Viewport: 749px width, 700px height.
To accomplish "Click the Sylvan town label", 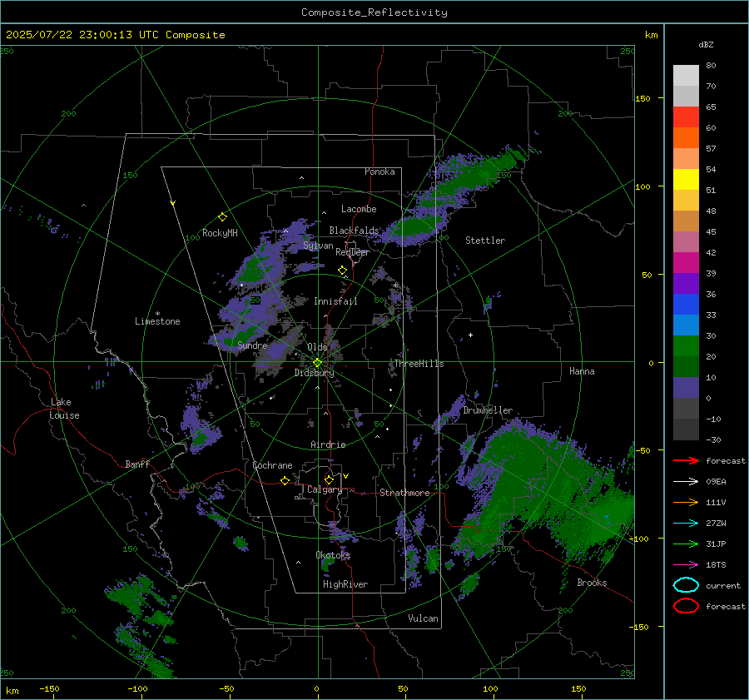I will [x=318, y=246].
